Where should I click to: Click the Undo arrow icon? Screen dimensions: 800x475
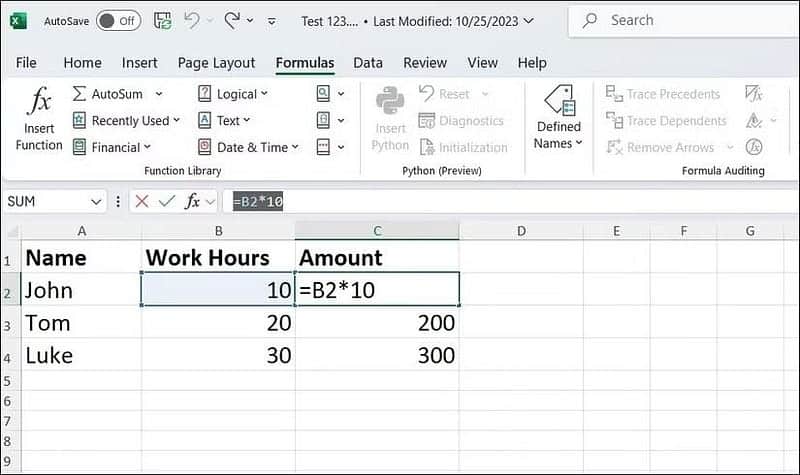coord(192,21)
